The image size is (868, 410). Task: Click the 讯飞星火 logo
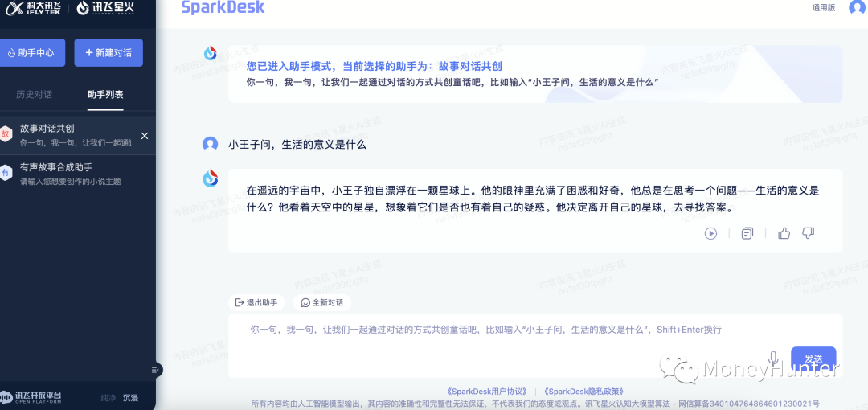point(105,8)
